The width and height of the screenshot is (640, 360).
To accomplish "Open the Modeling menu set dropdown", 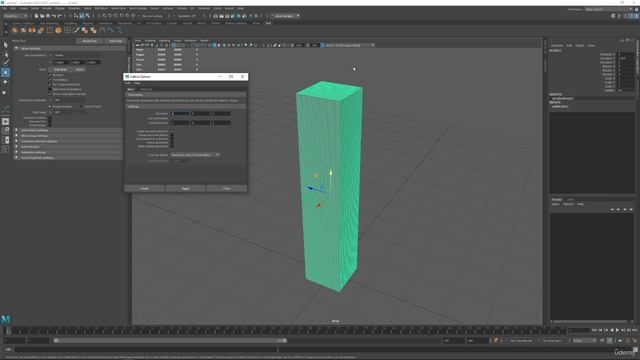I will 15,16.
